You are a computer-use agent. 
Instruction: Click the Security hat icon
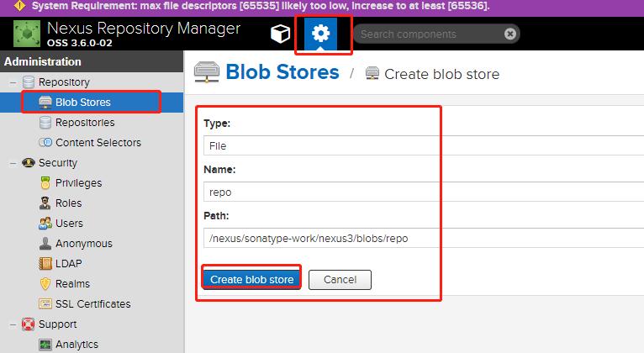point(29,162)
